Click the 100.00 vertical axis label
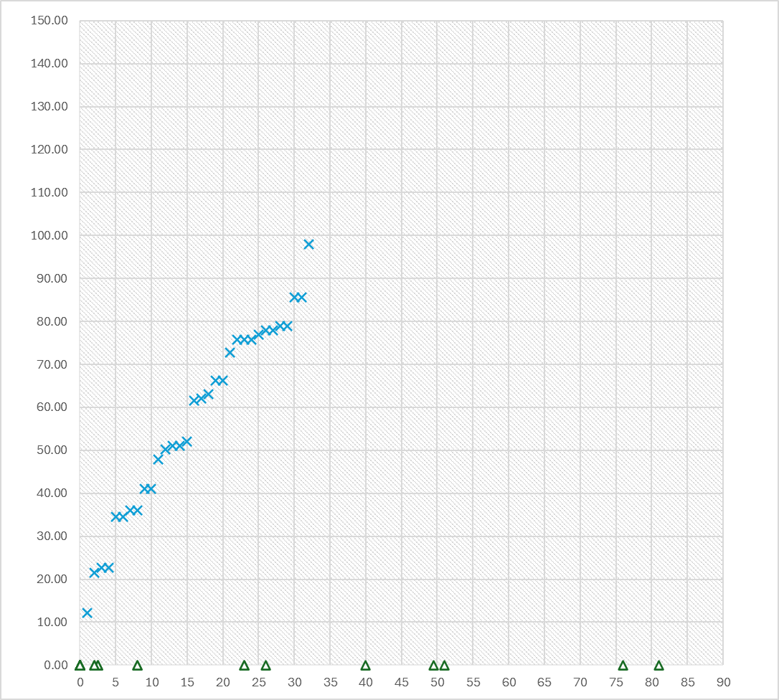The height and width of the screenshot is (700, 779). click(49, 235)
